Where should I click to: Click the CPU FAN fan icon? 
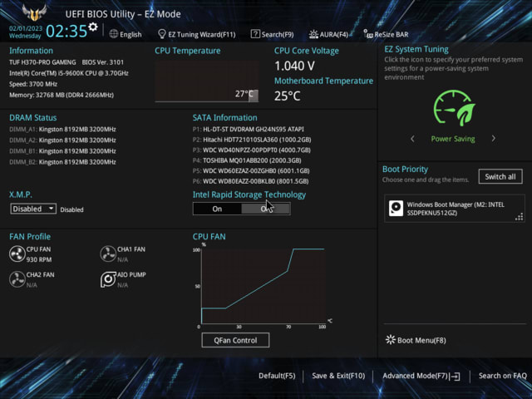[17, 254]
